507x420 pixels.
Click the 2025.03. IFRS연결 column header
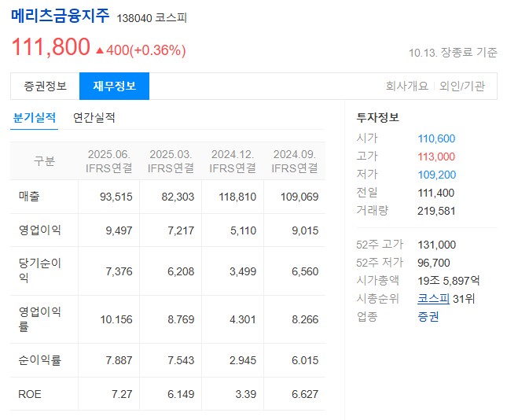171,160
